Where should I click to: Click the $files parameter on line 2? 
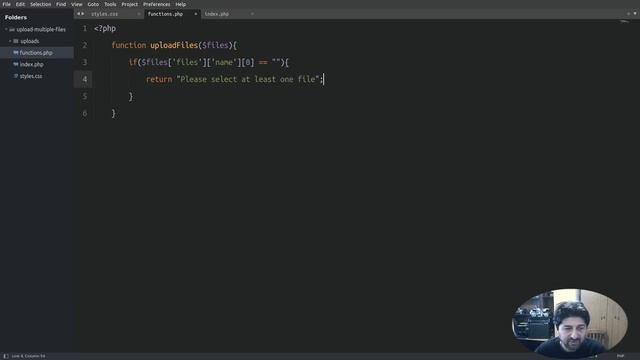coord(215,45)
